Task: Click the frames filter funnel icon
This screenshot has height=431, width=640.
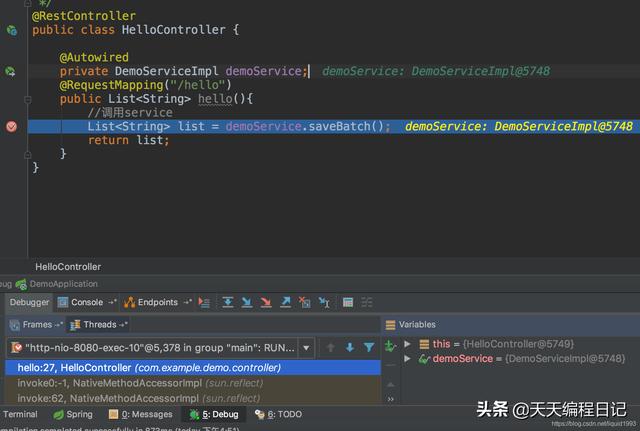Action: click(x=369, y=348)
